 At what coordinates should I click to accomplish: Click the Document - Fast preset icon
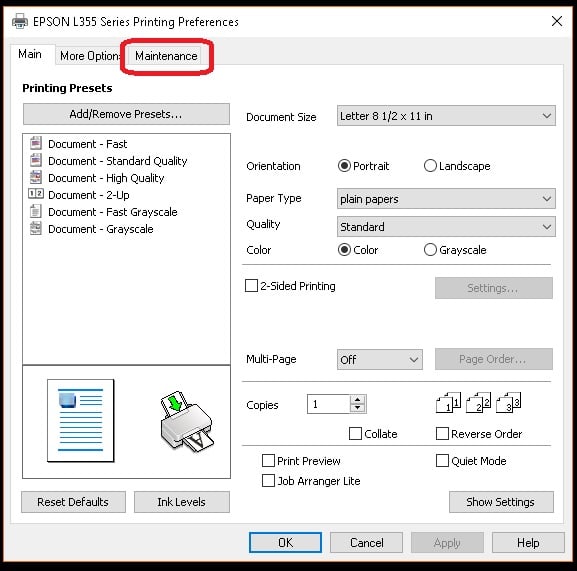[x=36, y=143]
